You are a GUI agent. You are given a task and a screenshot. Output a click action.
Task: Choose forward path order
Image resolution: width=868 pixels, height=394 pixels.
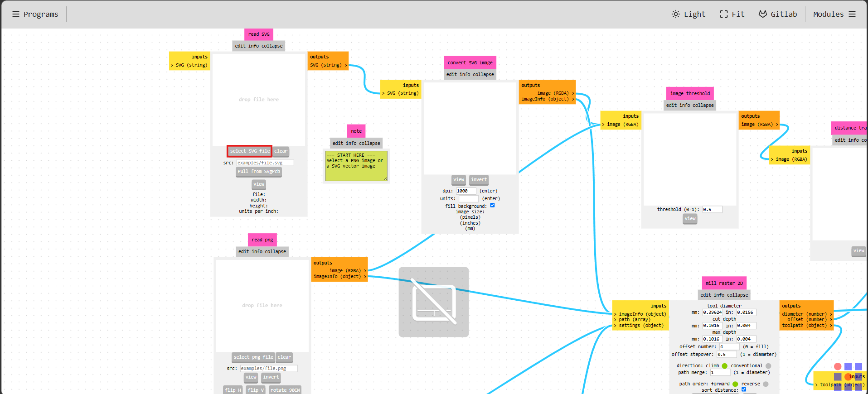pos(735,384)
